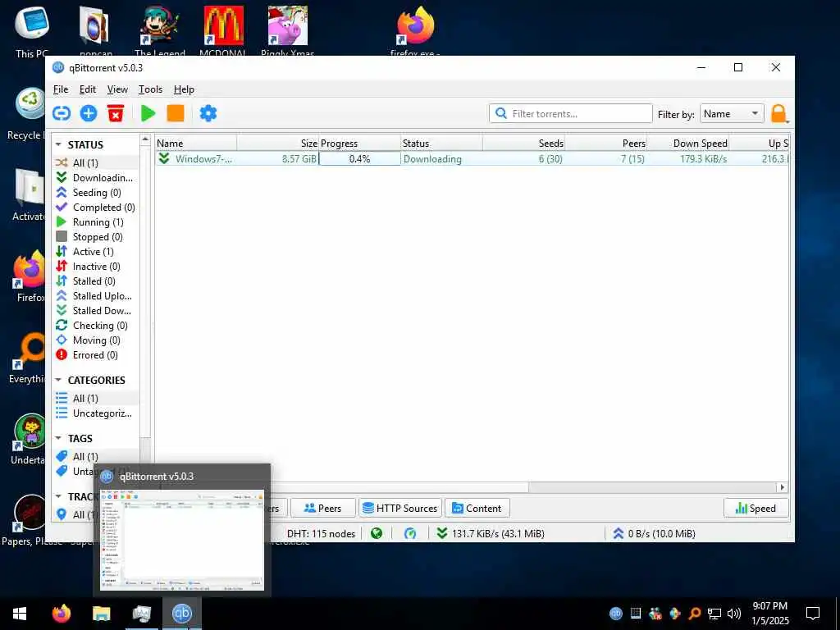This screenshot has height=630, width=840.
Task: Select the Stalled (0) status filter
Action: click(x=96, y=281)
